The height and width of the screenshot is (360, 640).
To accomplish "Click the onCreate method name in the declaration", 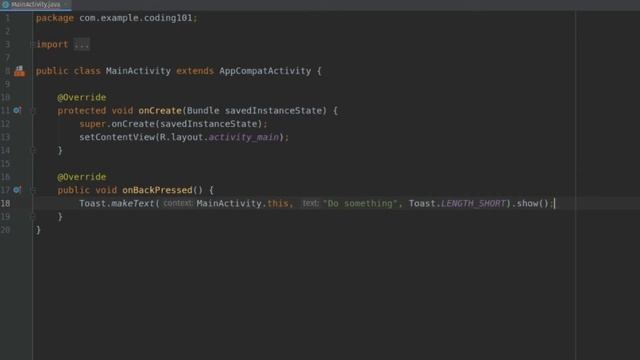I will click(160, 111).
